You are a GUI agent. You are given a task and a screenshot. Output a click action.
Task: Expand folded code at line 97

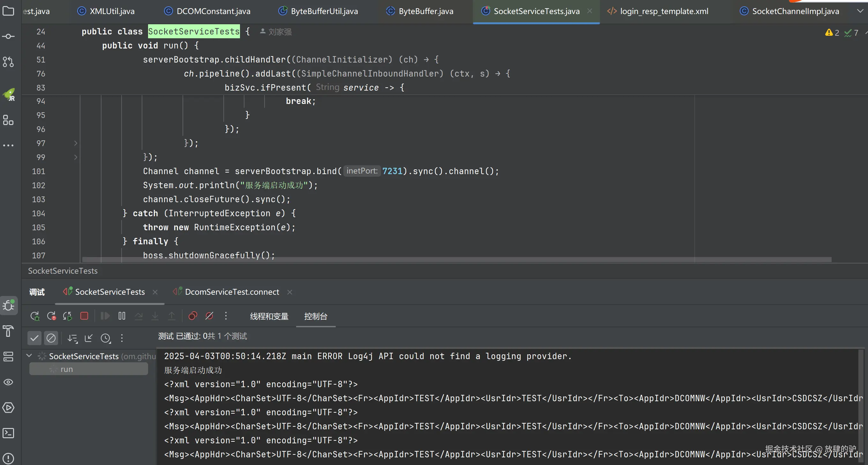[76, 144]
